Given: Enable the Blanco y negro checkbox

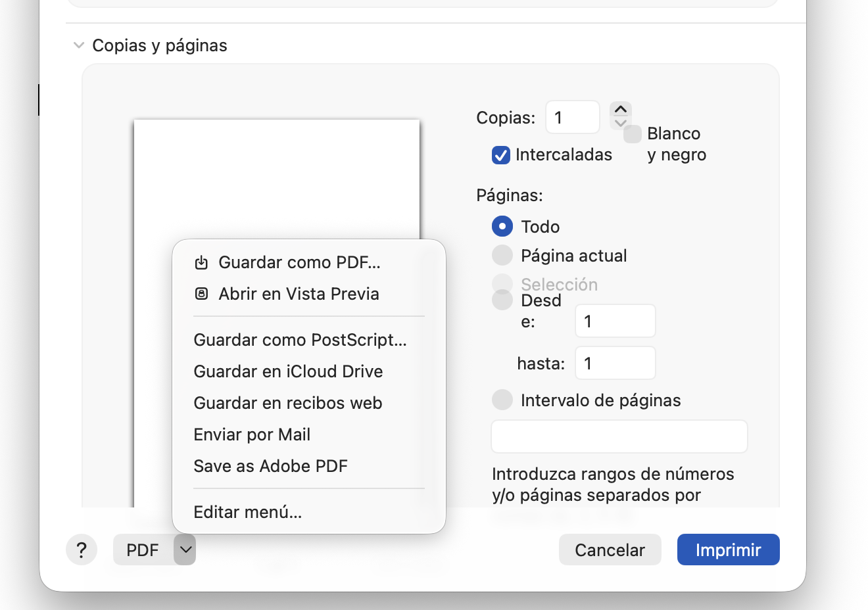Looking at the screenshot, I should tap(633, 134).
